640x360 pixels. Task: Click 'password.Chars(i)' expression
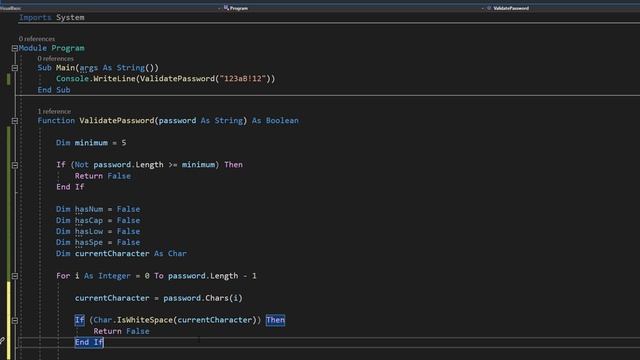coord(203,298)
